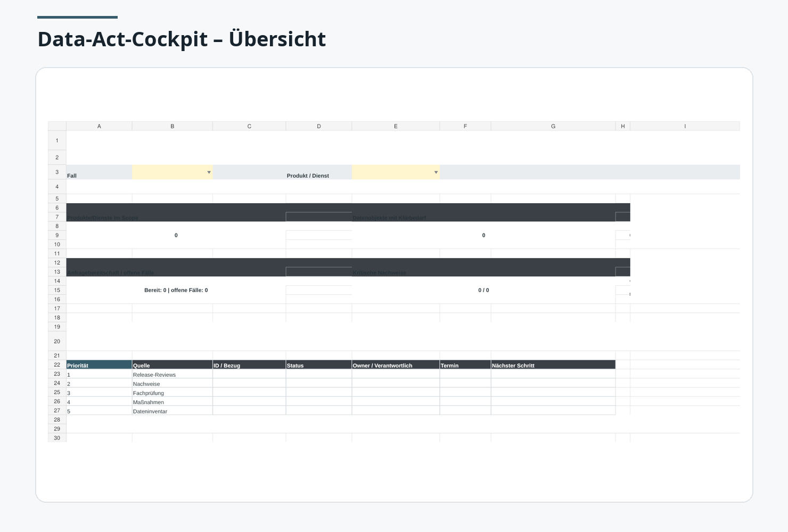The height and width of the screenshot is (532, 788).
Task: Select row header 30
Action: [57, 438]
